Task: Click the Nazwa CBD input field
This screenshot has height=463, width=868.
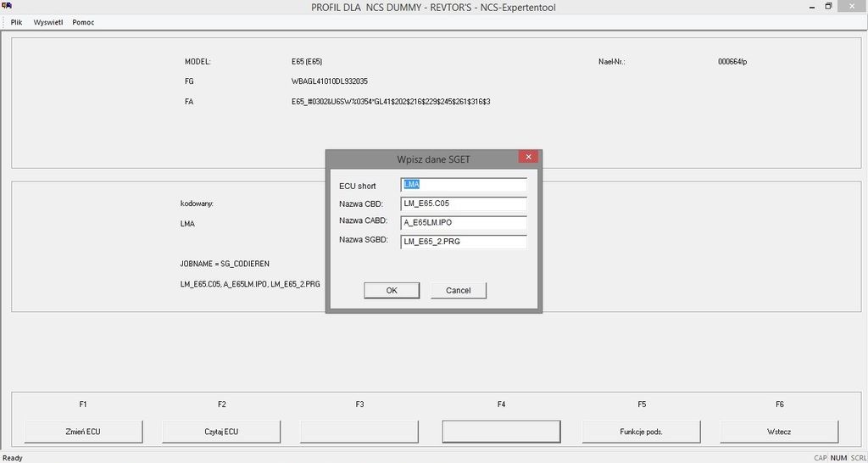Action: coord(464,204)
